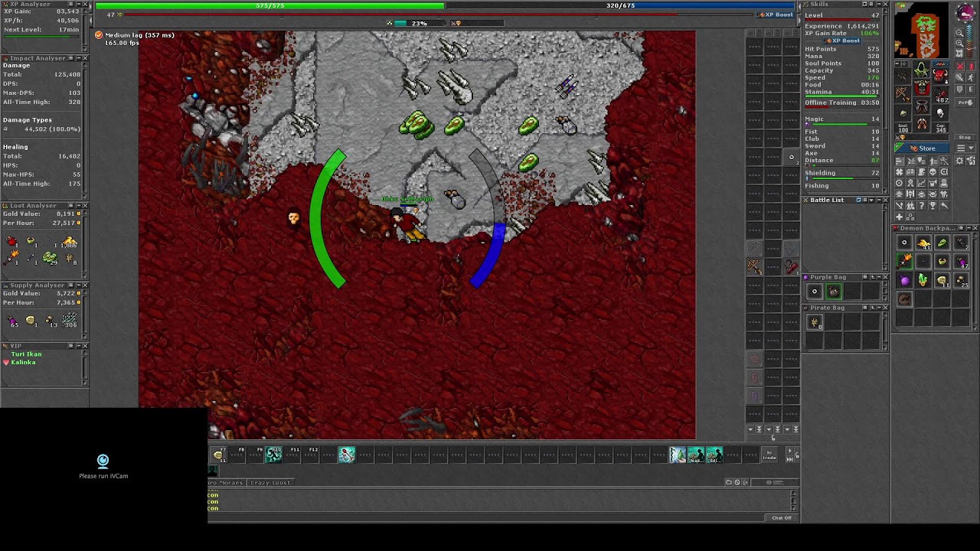Click the bolts 306 in Supply Analyser
The height and width of the screenshot is (551, 980).
tap(70, 321)
